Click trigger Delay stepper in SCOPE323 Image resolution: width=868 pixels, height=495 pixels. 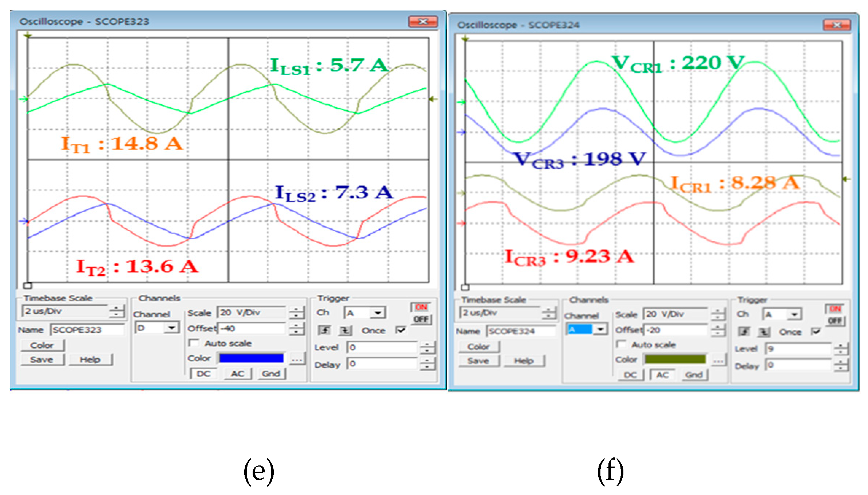[x=427, y=364]
